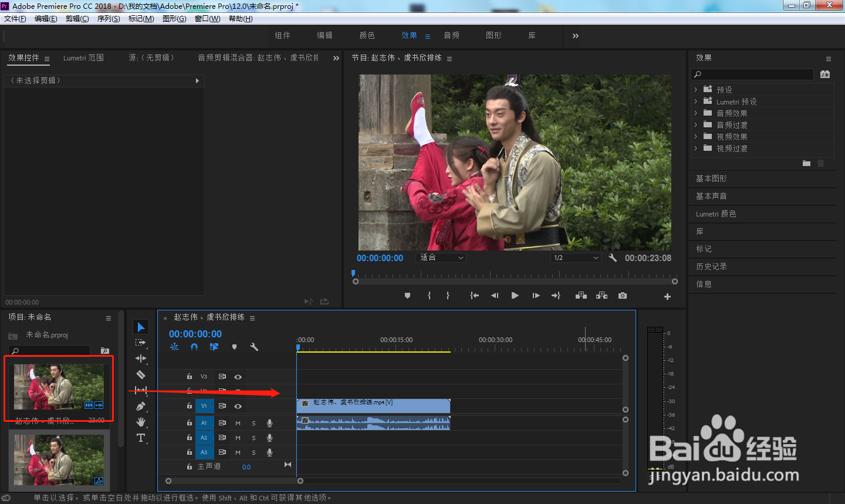Select the Slip tool
This screenshot has width=845, height=504.
(141, 390)
